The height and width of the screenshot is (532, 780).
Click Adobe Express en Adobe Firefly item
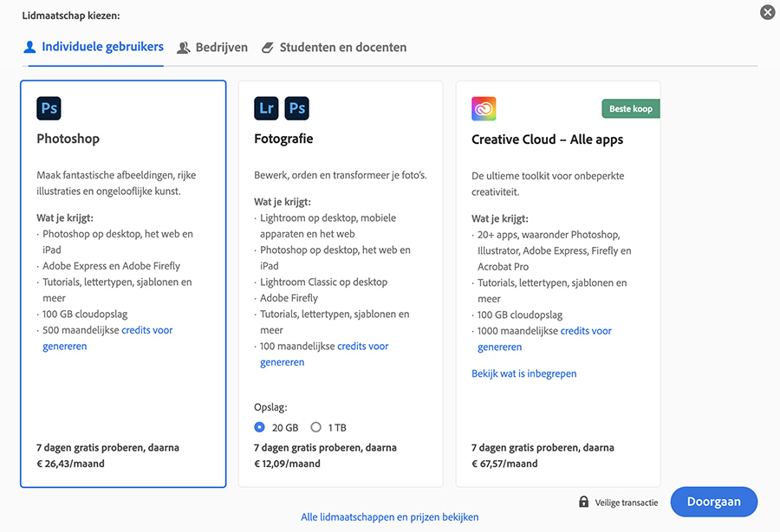point(112,266)
